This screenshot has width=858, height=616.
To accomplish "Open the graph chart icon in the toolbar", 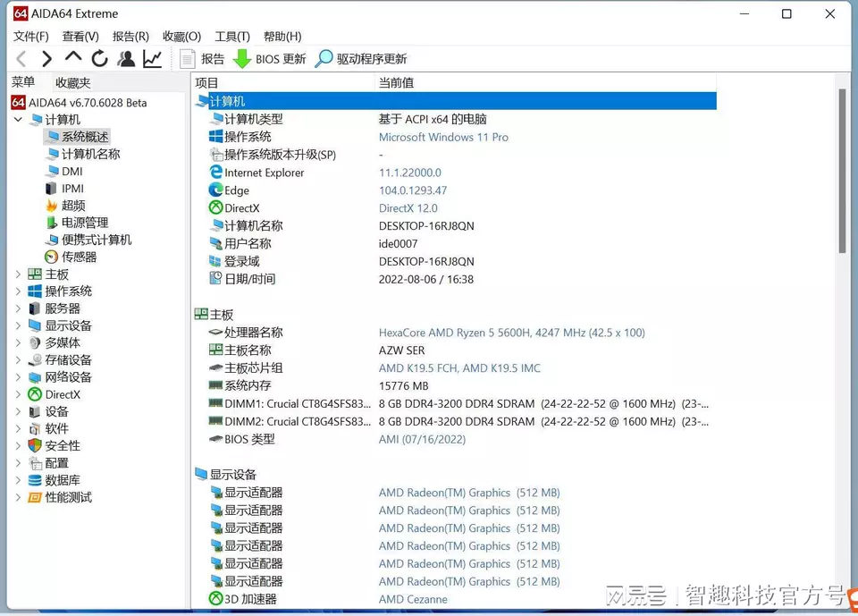I will (153, 59).
